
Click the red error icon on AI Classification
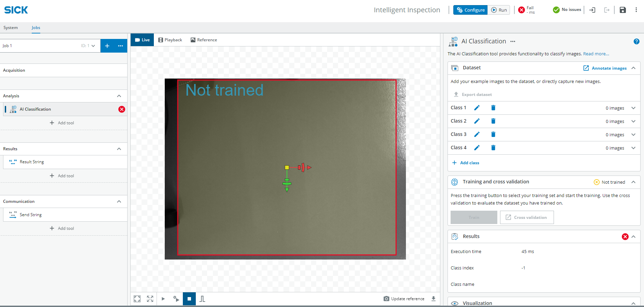pos(122,109)
